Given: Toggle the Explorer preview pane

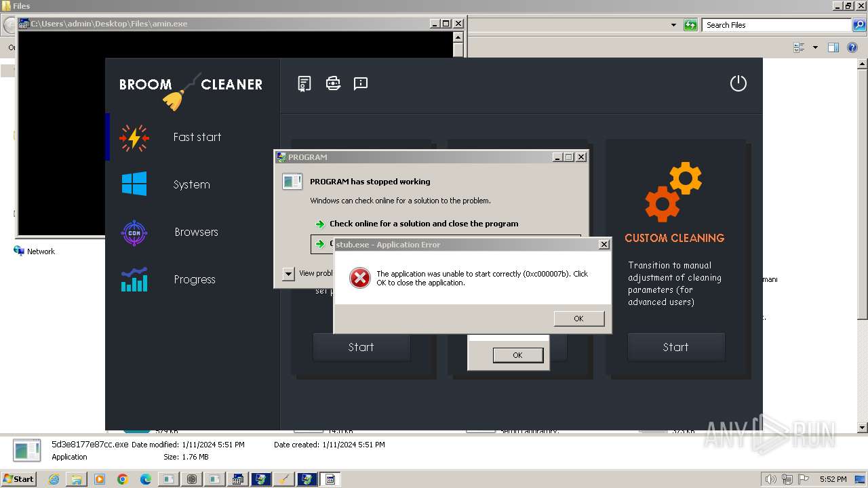Looking at the screenshot, I should (833, 47).
